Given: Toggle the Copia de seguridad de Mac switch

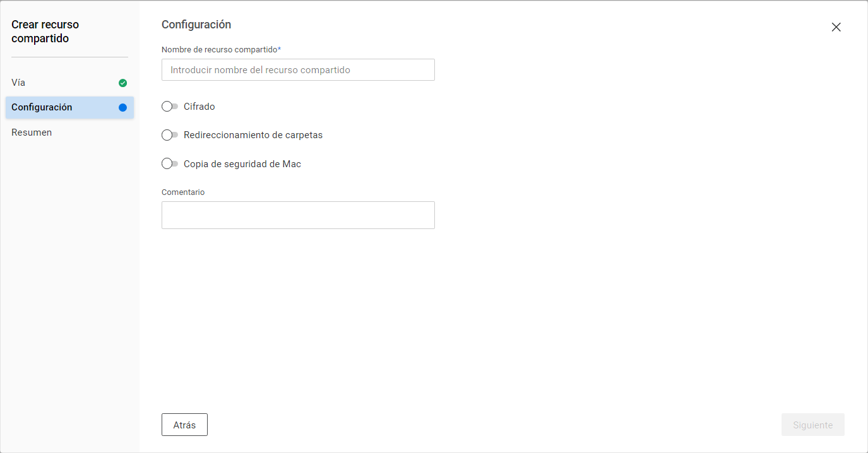Looking at the screenshot, I should click(170, 164).
